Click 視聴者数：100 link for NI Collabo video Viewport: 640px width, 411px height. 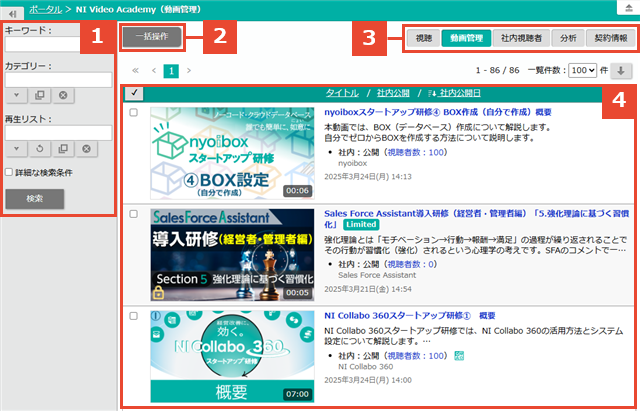(415, 356)
